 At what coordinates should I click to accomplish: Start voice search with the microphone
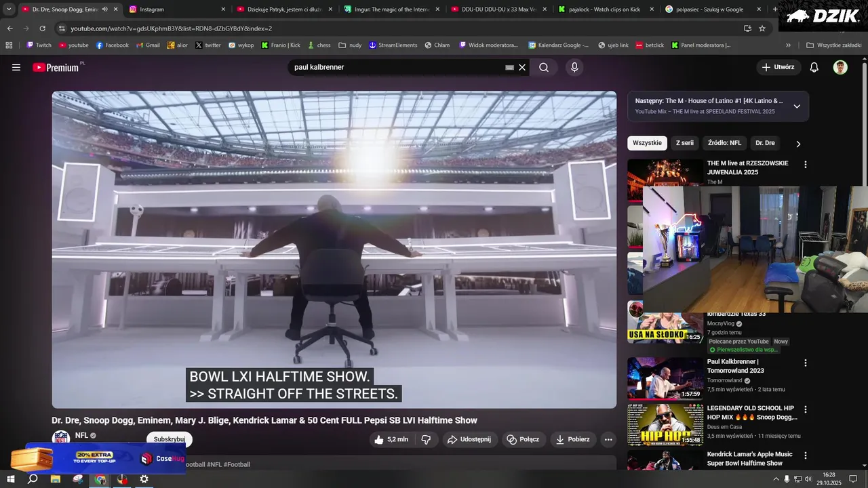(x=574, y=67)
